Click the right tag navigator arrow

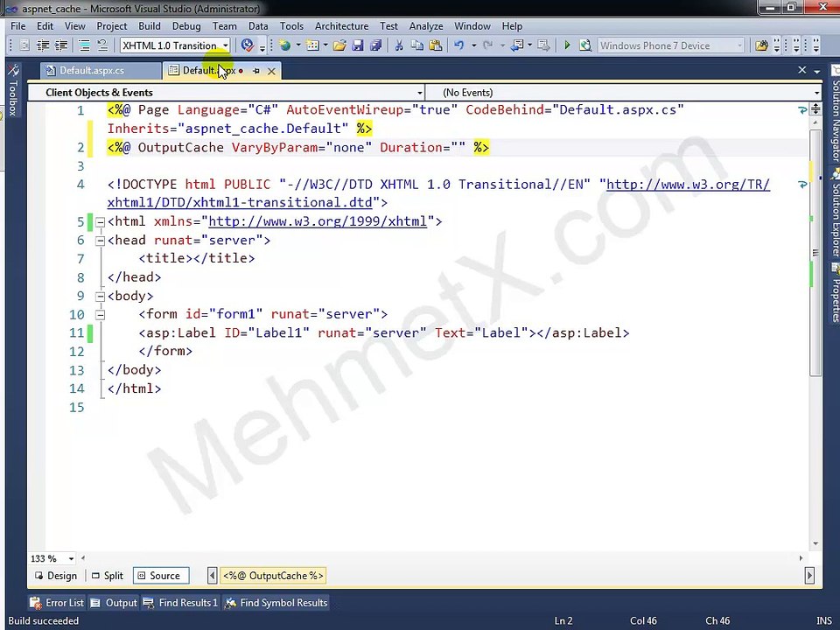(x=809, y=576)
